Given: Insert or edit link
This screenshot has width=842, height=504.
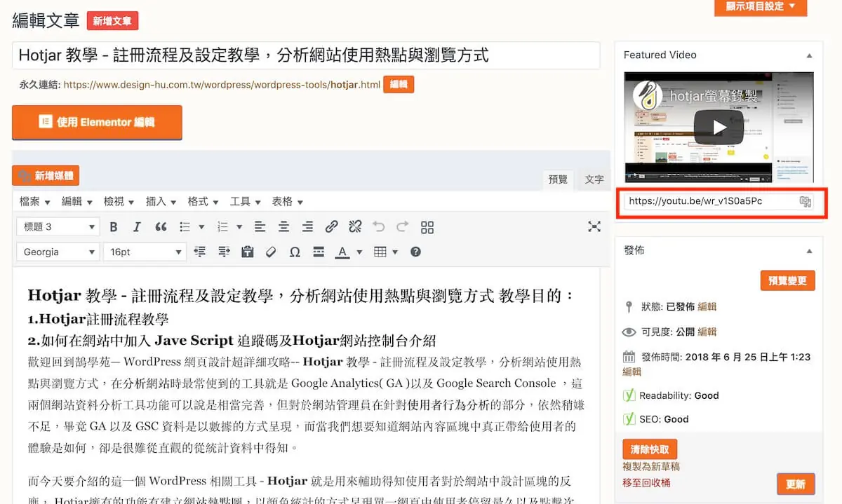Looking at the screenshot, I should (x=331, y=226).
